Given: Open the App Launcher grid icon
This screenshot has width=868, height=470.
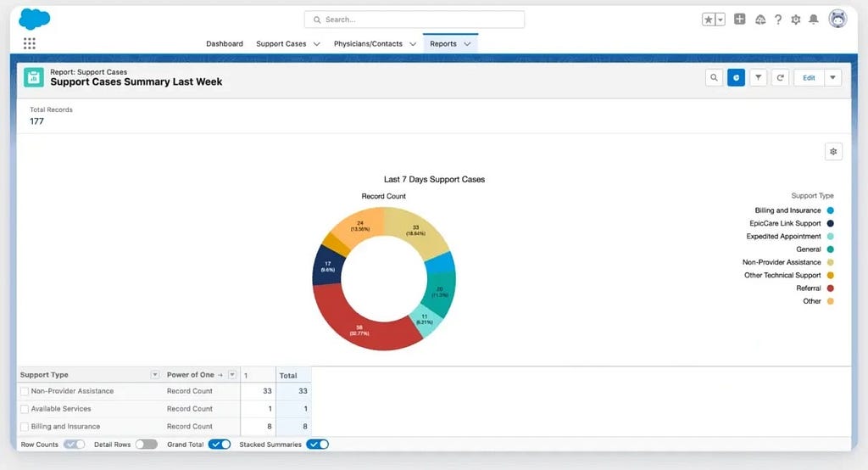Looking at the screenshot, I should (30, 43).
